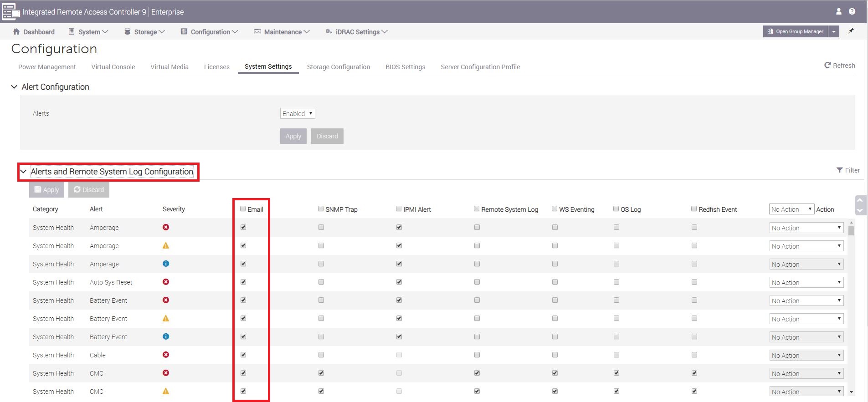Click the Severity column header

174,209
